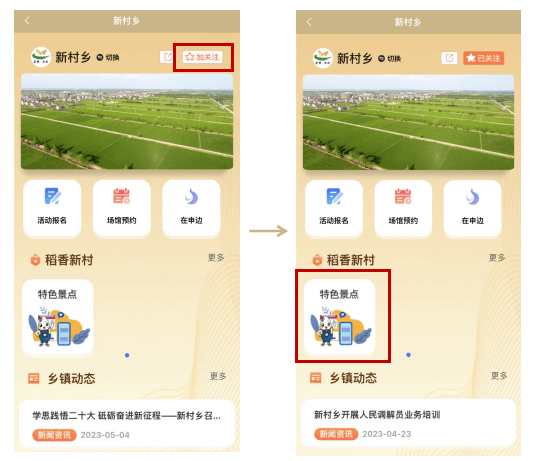
Task: Expand 更多 beside 稻香新村 on left screen
Action: pos(216,257)
